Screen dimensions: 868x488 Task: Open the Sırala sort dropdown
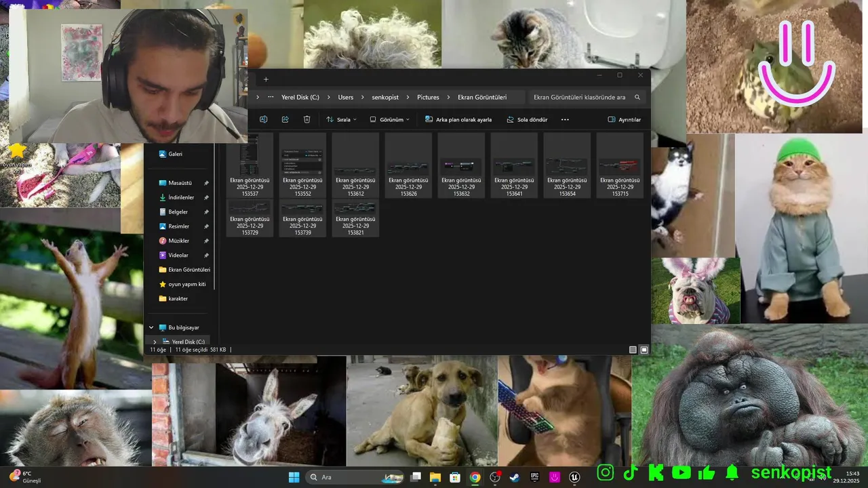point(342,119)
